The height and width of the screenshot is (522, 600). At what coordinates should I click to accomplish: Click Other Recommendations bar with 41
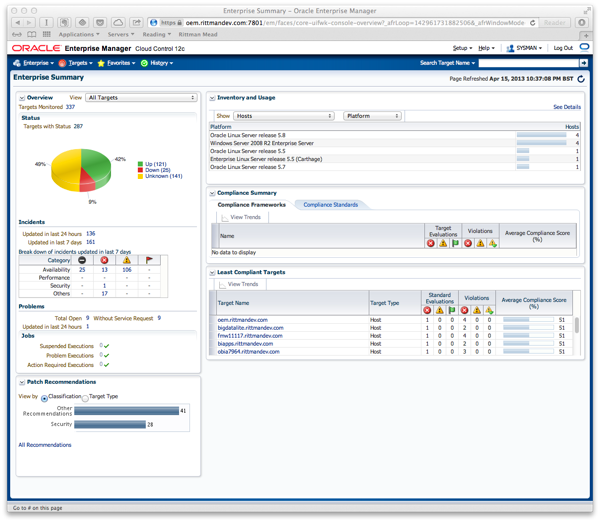(126, 411)
